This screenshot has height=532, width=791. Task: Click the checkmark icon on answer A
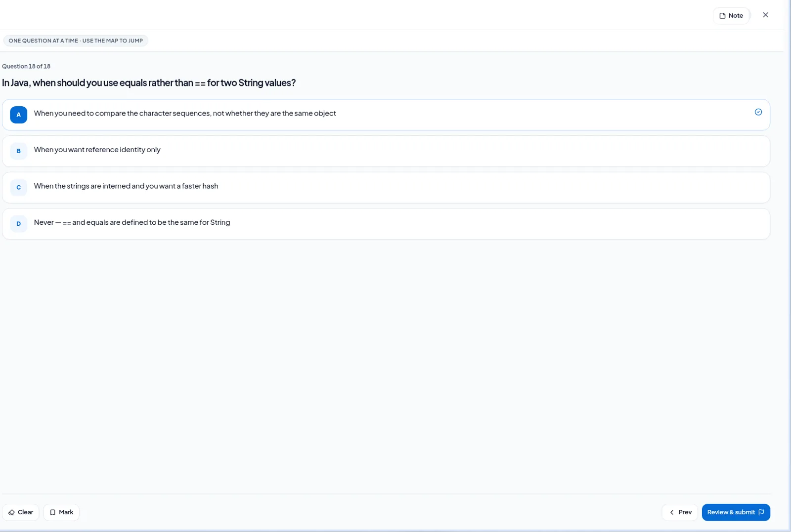point(758,112)
